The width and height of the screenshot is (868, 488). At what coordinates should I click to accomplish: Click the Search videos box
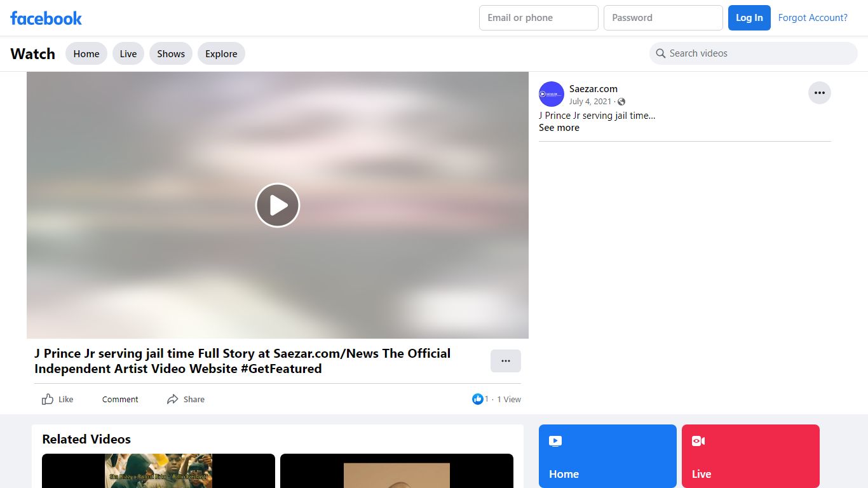754,53
